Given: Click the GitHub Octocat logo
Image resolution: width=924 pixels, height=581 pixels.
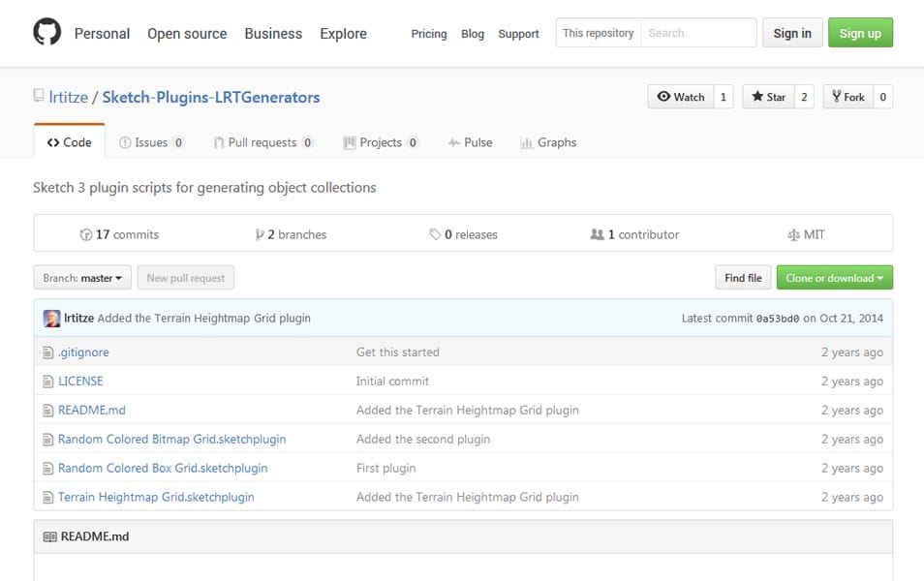Looking at the screenshot, I should 47,31.
